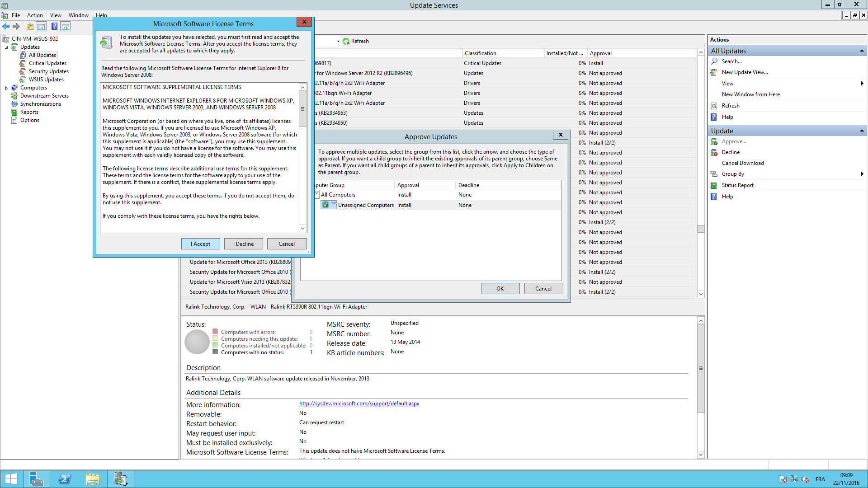Click the Approve icon in Actions pane
The height and width of the screenshot is (488, 868).
coord(714,141)
